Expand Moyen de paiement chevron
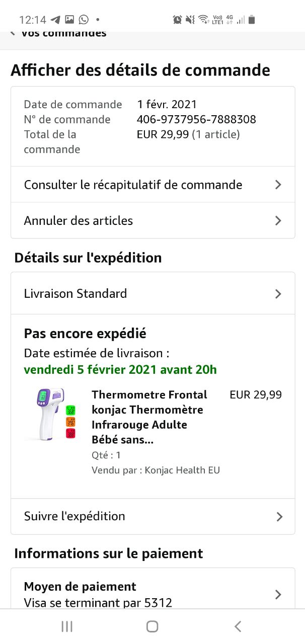 pyautogui.click(x=278, y=594)
